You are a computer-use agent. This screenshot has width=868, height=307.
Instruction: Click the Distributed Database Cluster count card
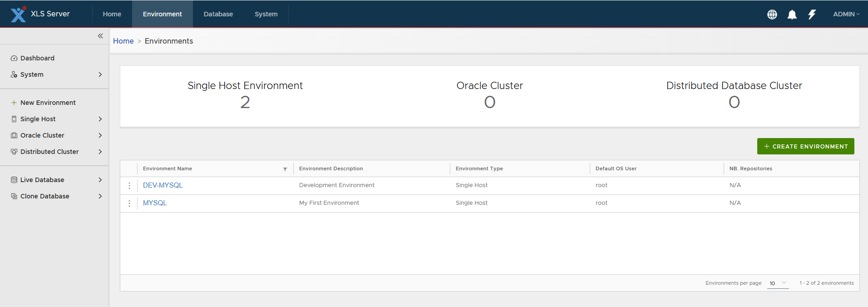click(x=734, y=95)
